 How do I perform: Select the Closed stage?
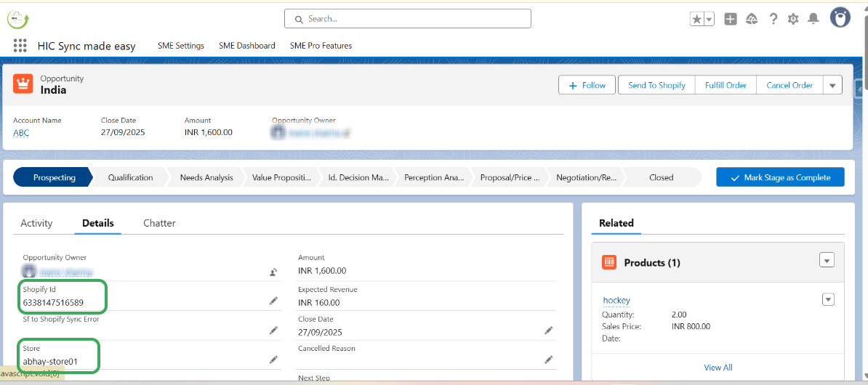[662, 177]
